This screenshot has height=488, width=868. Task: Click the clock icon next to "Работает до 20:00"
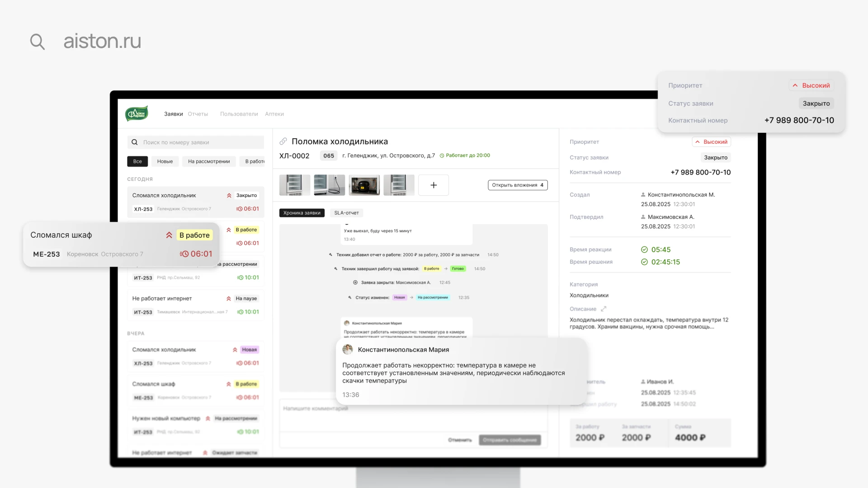click(443, 155)
